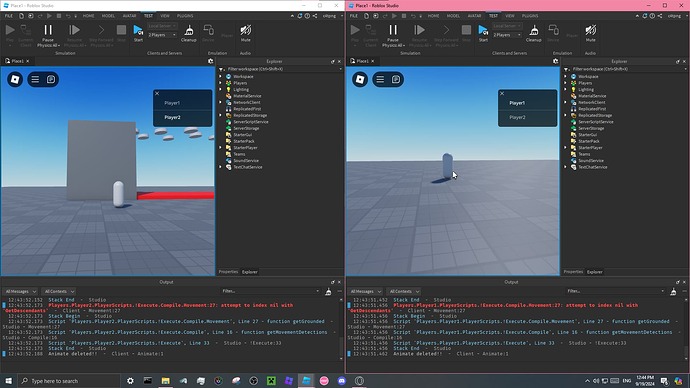690x388 pixels.
Task: Click the Explorer filter field in left window
Action: (282, 69)
